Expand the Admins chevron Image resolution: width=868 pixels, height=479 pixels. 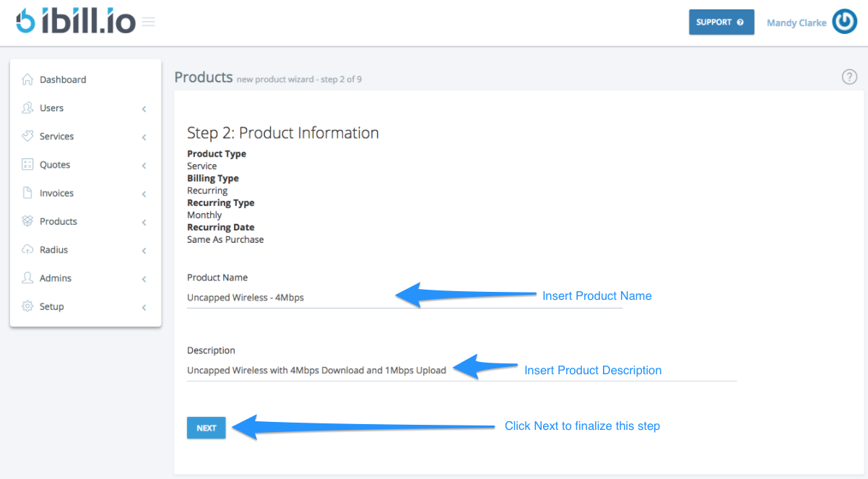144,279
